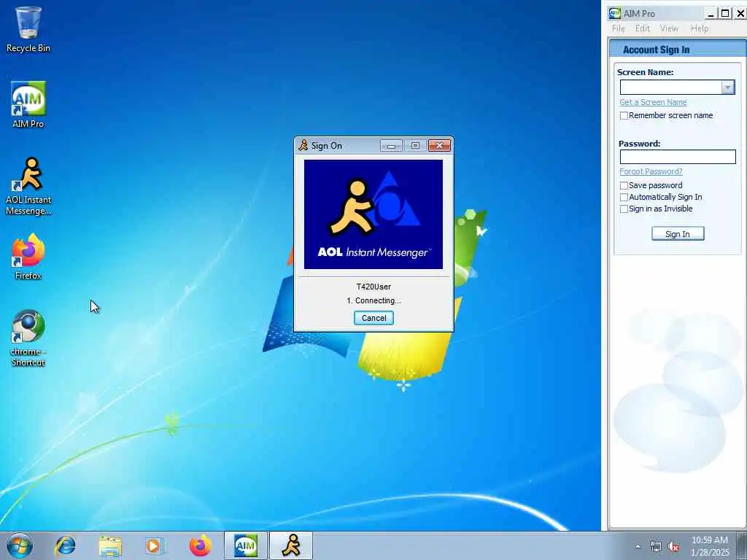The width and height of the screenshot is (747, 560).
Task: Cancel the AIM sign on connection
Action: click(374, 318)
